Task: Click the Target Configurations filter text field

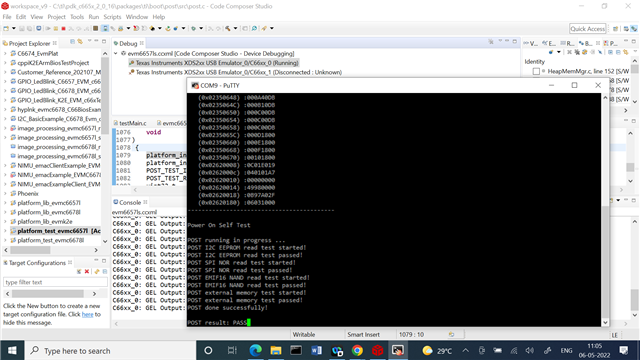Action: (x=55, y=282)
